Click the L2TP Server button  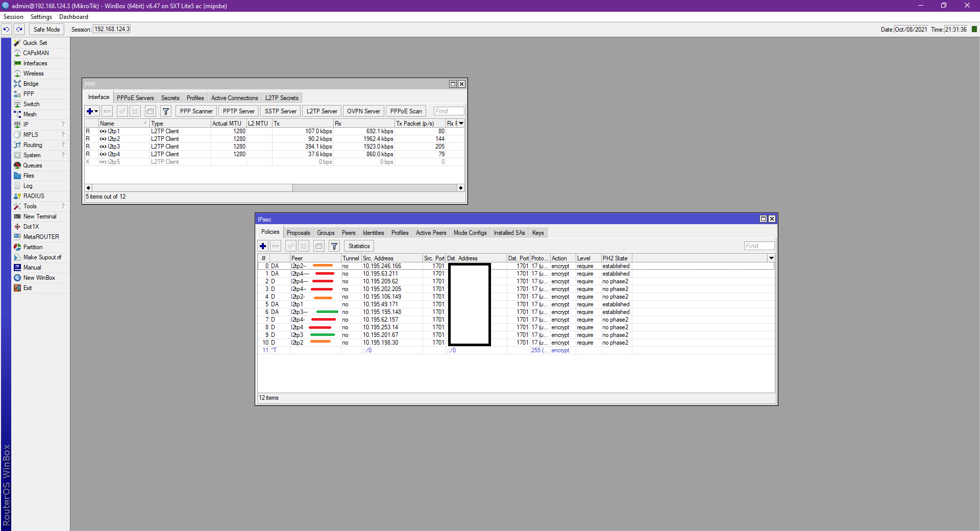coord(322,111)
